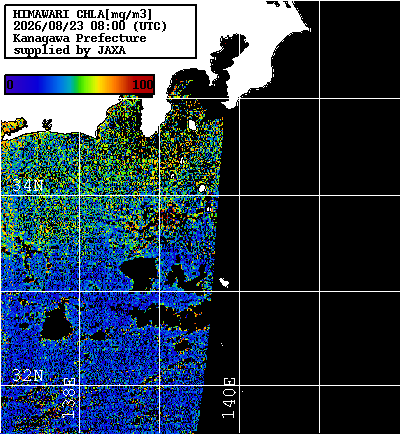
Task: Click the orange-colored land patch at far left coast
Action: click(x=13, y=128)
